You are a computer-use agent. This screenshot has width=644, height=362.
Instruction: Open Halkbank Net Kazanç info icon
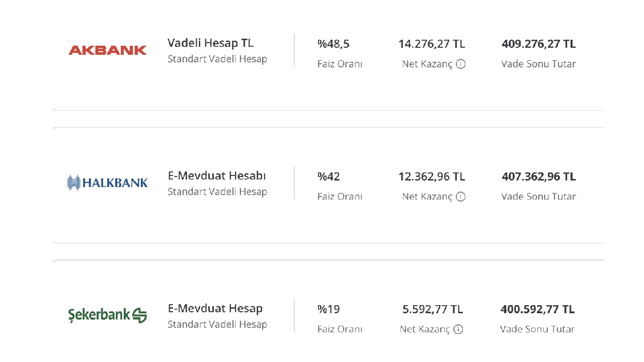click(x=460, y=197)
